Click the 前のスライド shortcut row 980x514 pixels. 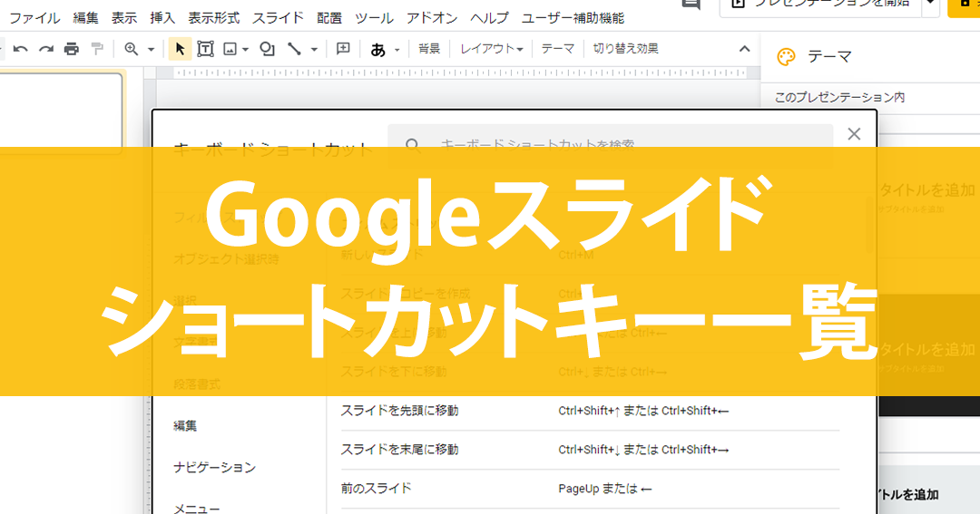tap(590, 489)
